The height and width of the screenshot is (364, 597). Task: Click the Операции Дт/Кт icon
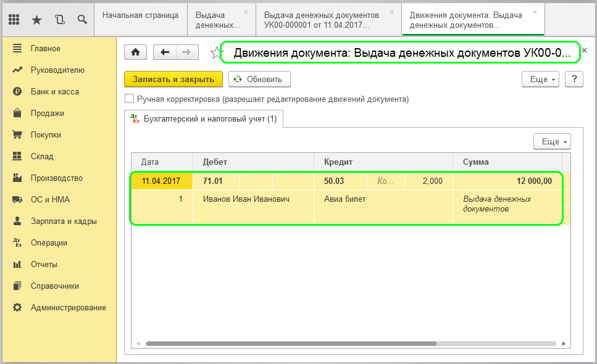pyautogui.click(x=17, y=242)
